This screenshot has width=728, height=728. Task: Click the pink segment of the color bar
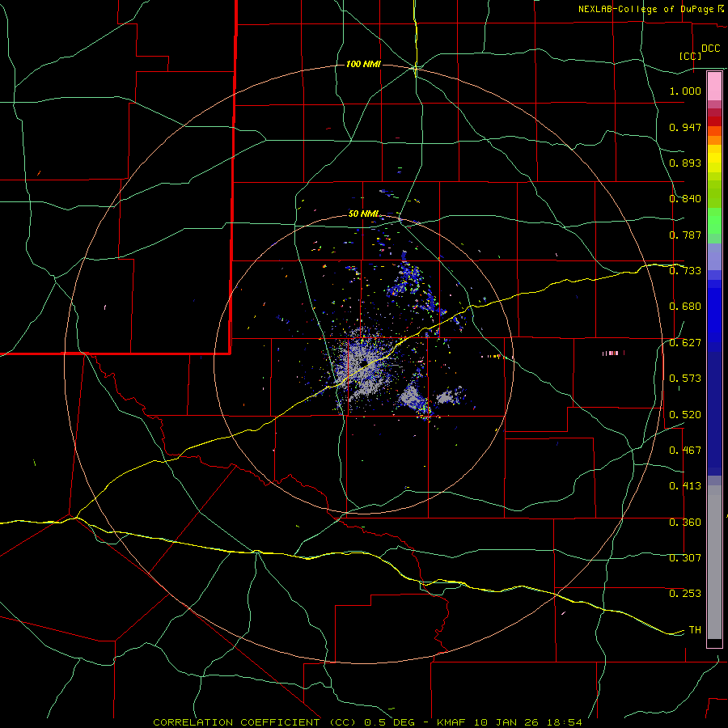tap(714, 86)
